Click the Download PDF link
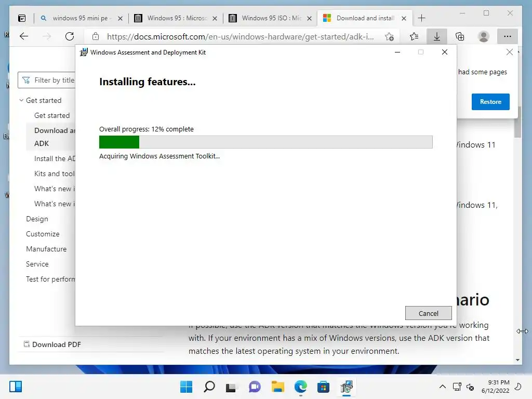532x399 pixels. point(52,344)
